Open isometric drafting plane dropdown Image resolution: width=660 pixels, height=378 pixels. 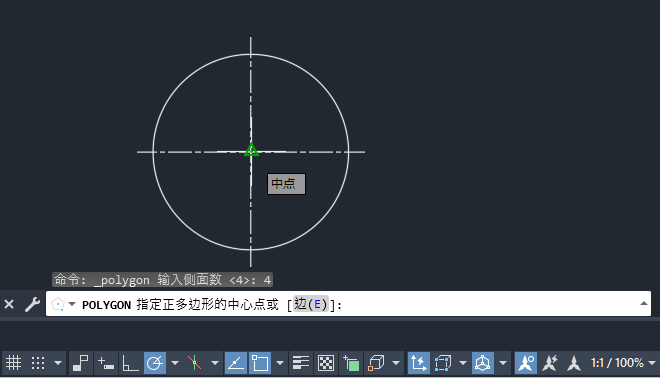coord(215,362)
